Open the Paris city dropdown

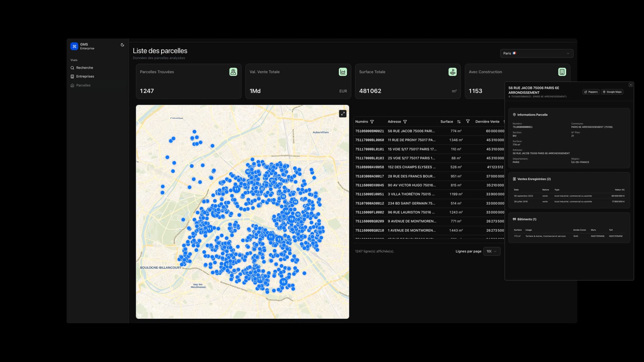coord(536,54)
